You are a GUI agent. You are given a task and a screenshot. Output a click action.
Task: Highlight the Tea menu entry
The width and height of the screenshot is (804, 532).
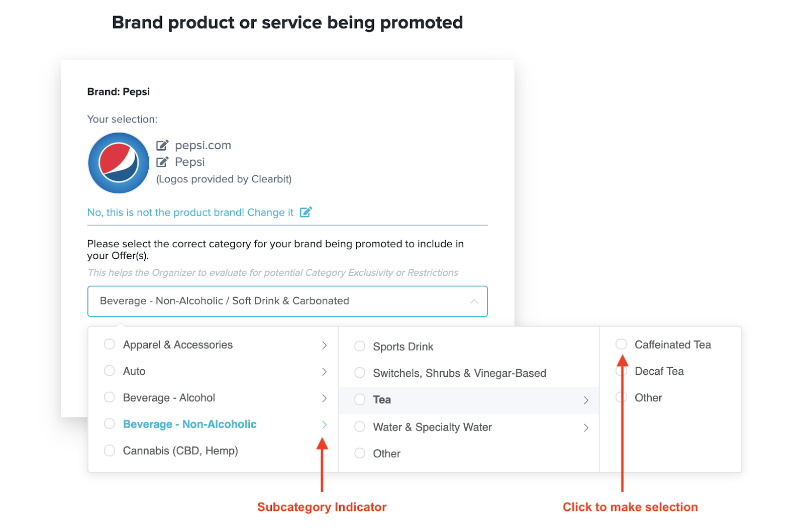[468, 400]
